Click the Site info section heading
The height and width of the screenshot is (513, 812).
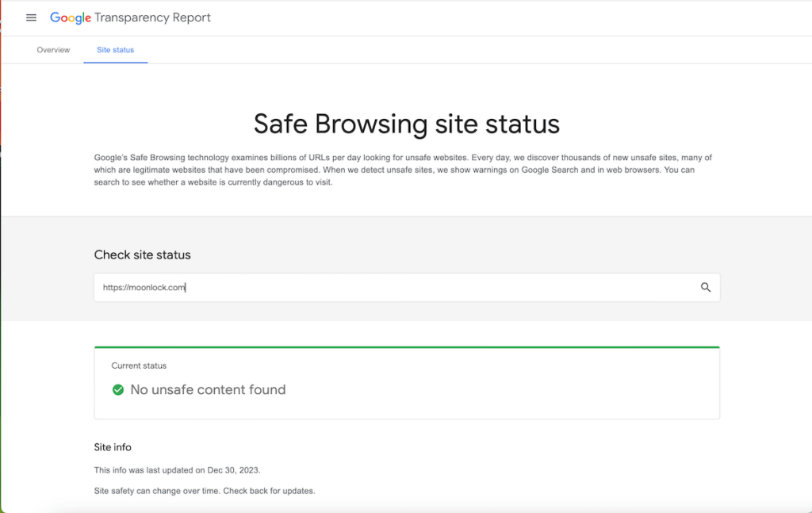(x=113, y=446)
